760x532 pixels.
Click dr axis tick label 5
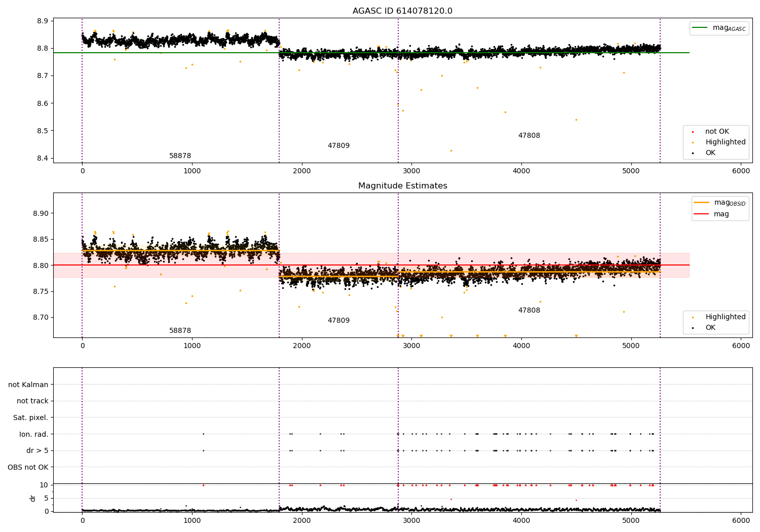click(x=46, y=498)
